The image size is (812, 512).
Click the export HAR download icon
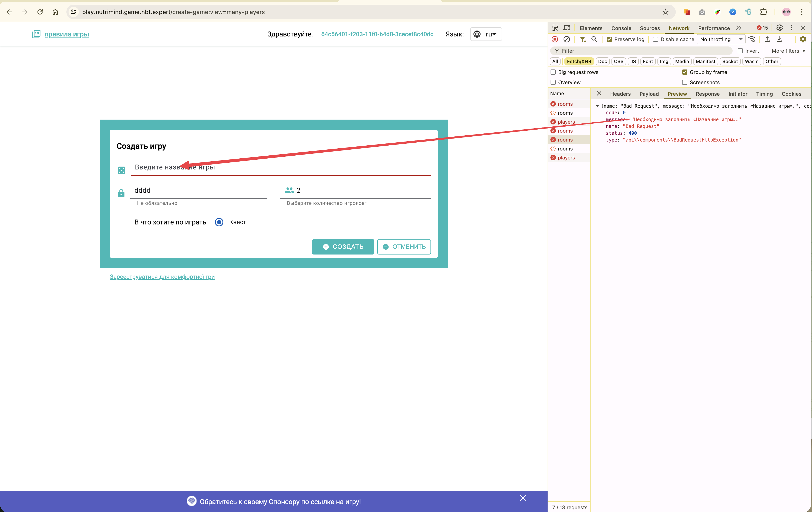pyautogui.click(x=779, y=39)
